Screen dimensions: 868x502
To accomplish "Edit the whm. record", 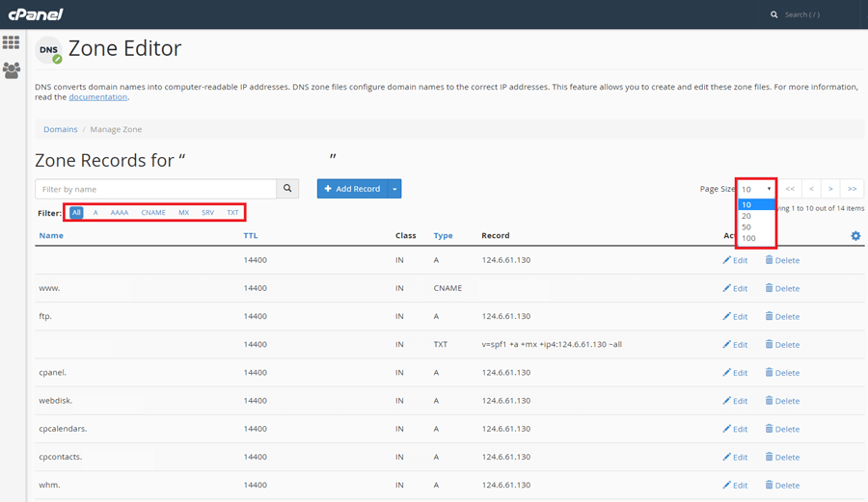I will tap(735, 486).
